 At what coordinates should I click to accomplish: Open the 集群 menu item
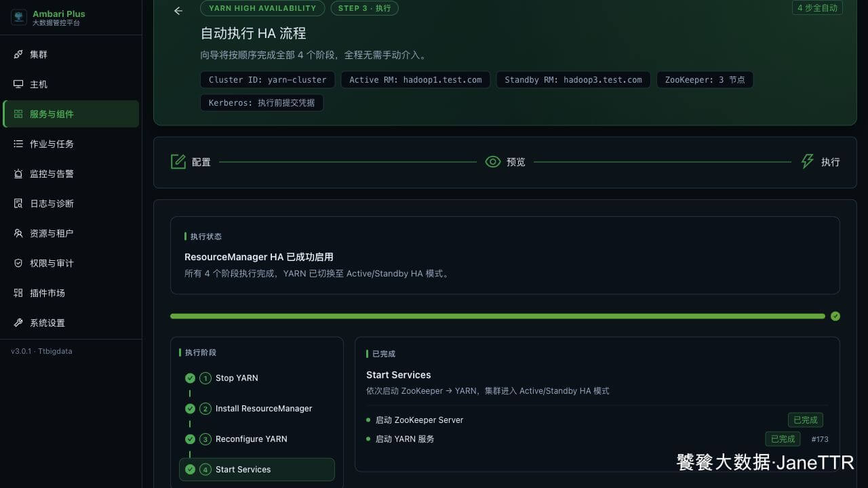click(x=71, y=54)
